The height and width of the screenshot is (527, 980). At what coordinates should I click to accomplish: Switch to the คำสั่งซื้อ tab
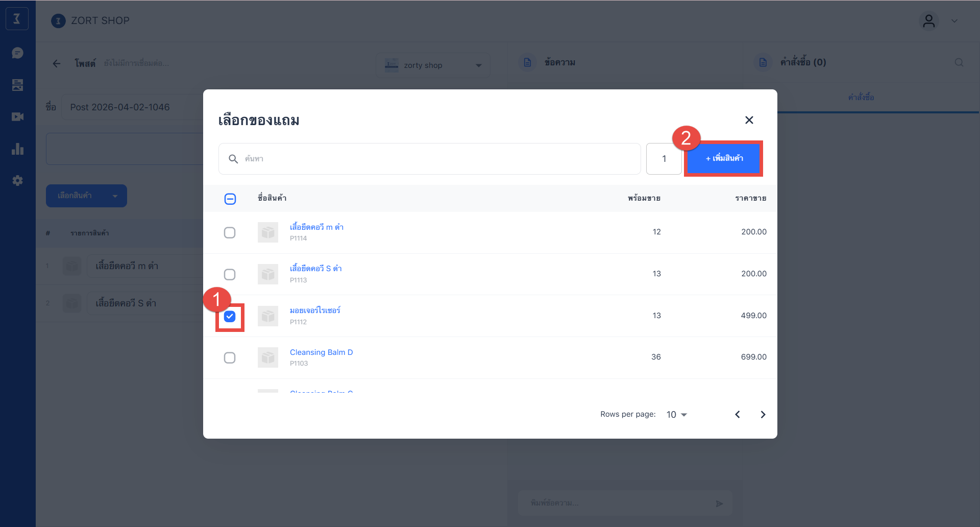coord(861,97)
